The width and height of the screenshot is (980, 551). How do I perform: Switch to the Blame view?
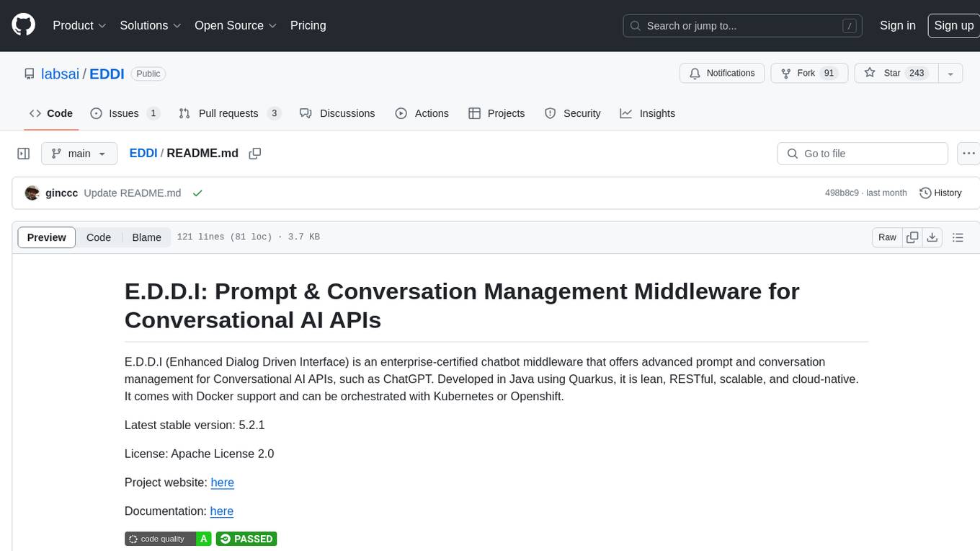[146, 237]
